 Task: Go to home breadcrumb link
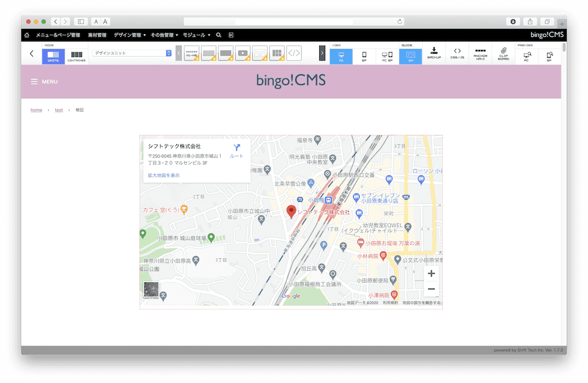pos(36,110)
